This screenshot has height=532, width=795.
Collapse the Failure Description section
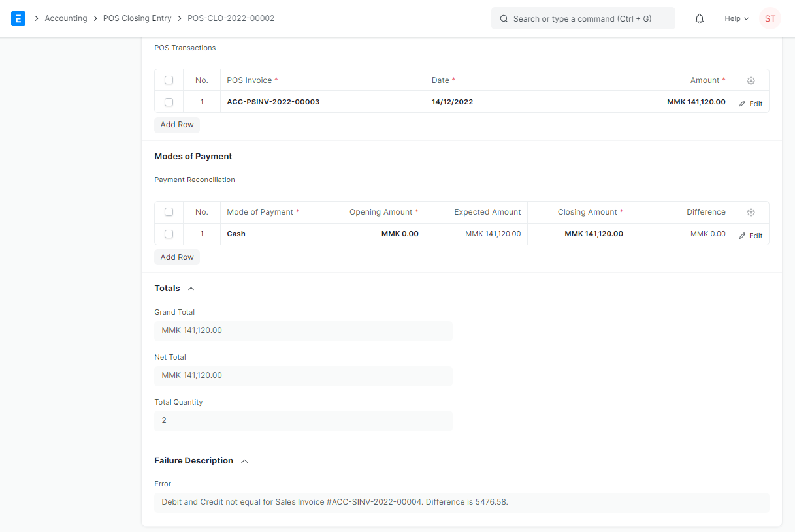tap(244, 460)
